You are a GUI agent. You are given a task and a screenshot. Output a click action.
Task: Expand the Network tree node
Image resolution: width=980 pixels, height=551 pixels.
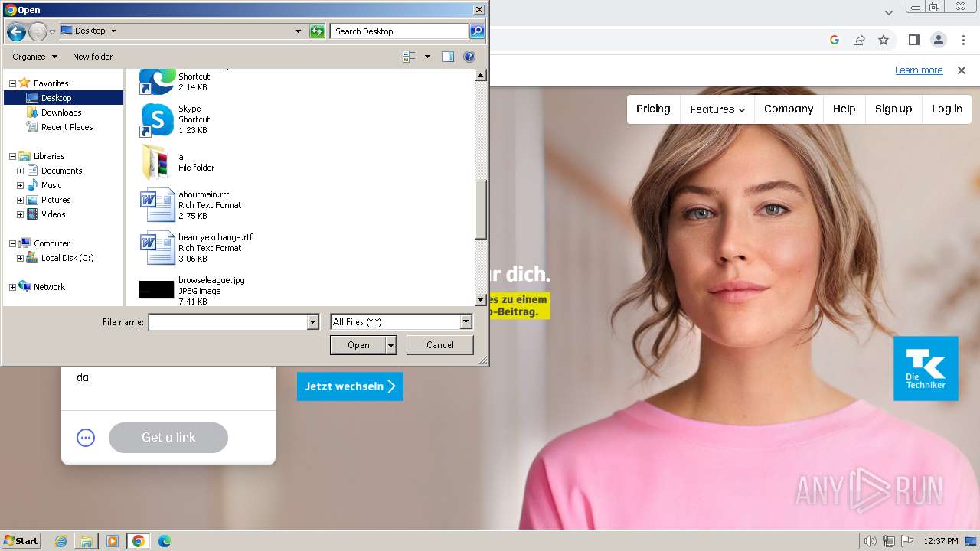tap(12, 287)
